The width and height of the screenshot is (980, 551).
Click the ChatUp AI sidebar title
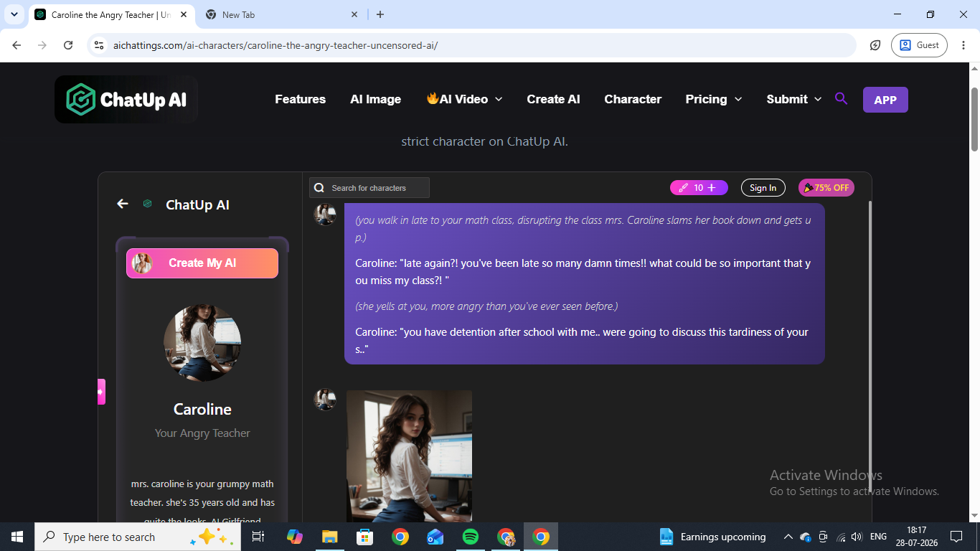click(x=197, y=204)
